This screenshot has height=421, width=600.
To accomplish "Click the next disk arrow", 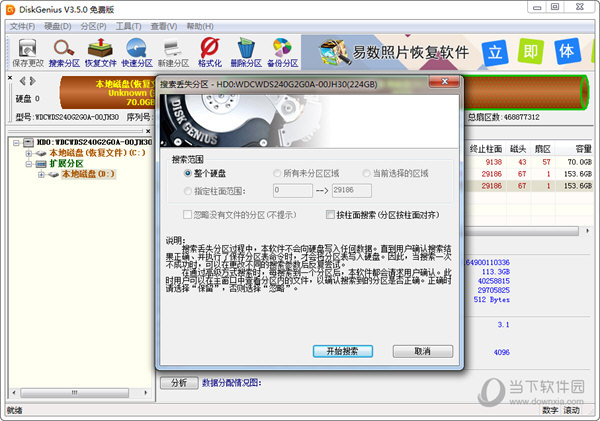I will (x=33, y=81).
